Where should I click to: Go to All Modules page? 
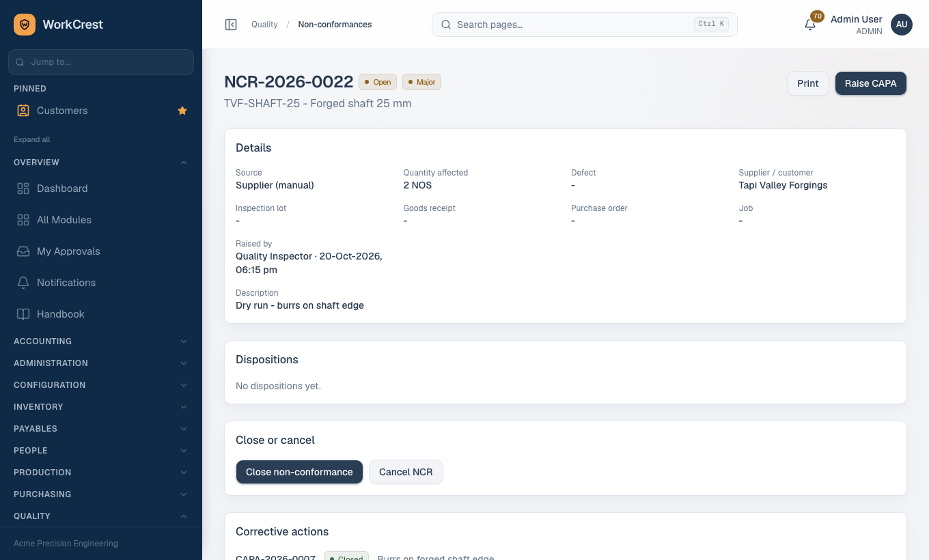click(101, 220)
